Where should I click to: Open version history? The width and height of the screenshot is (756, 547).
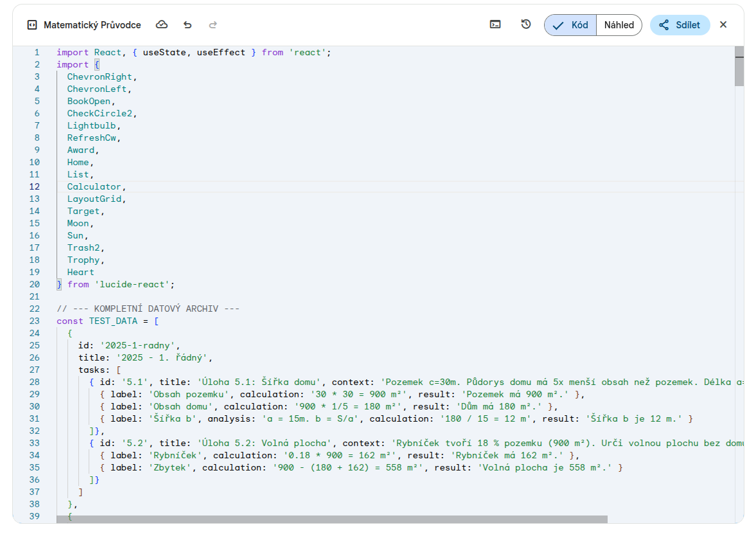point(526,25)
